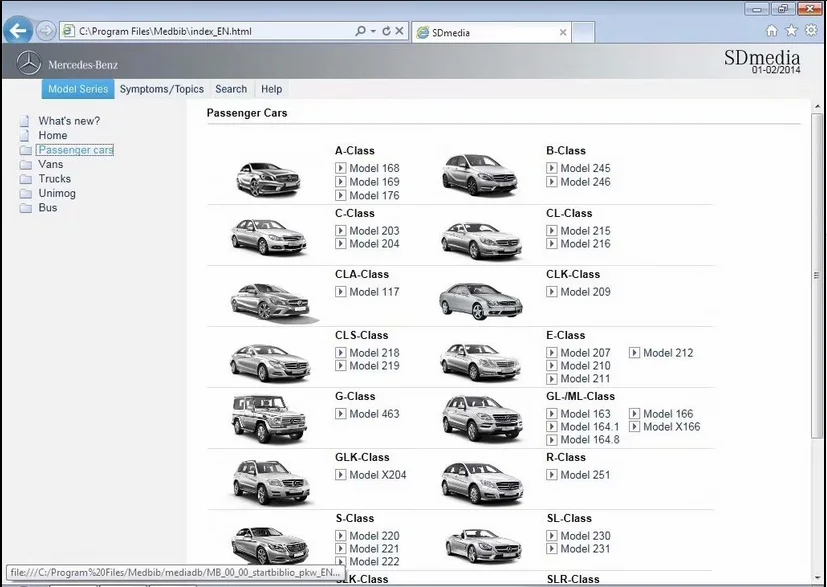This screenshot has width=827, height=587.
Task: Click the browser Home icon
Action: 771,31
